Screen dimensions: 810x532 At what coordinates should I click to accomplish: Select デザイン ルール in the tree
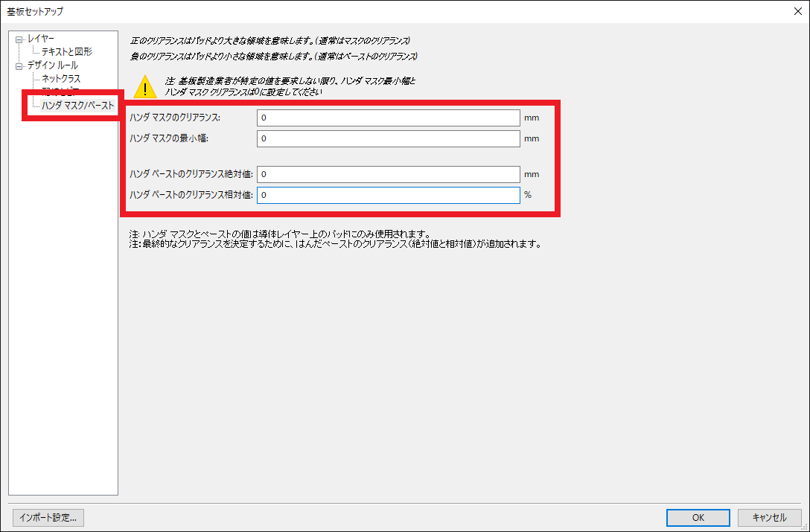coord(52,65)
